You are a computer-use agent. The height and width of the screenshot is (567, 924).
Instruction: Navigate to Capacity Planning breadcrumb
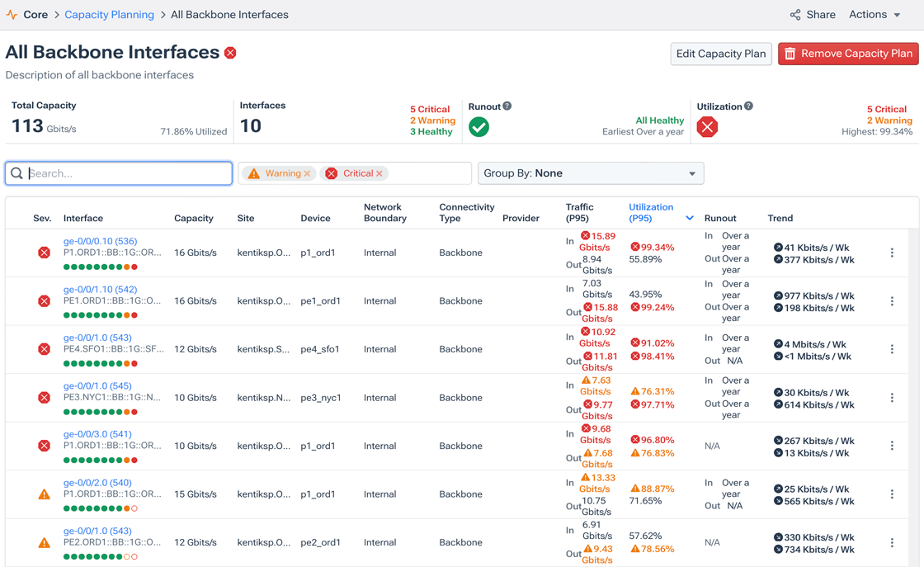pyautogui.click(x=110, y=14)
